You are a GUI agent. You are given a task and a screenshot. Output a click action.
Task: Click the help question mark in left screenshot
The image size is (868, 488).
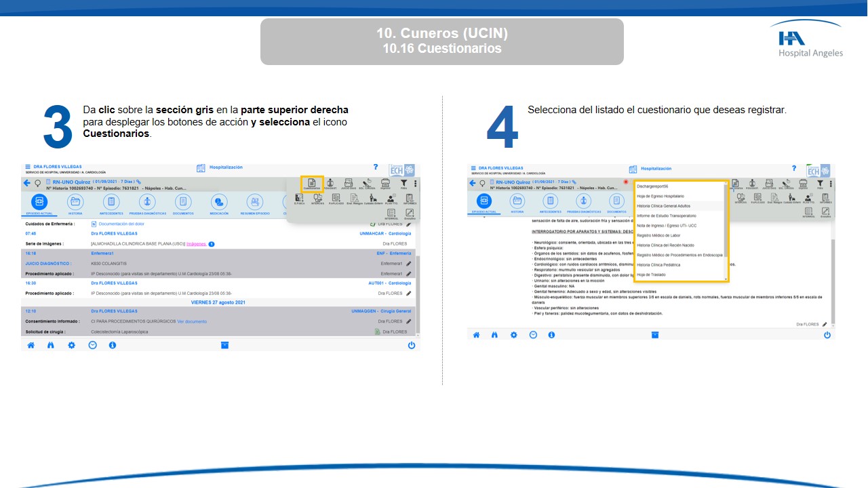tap(376, 167)
